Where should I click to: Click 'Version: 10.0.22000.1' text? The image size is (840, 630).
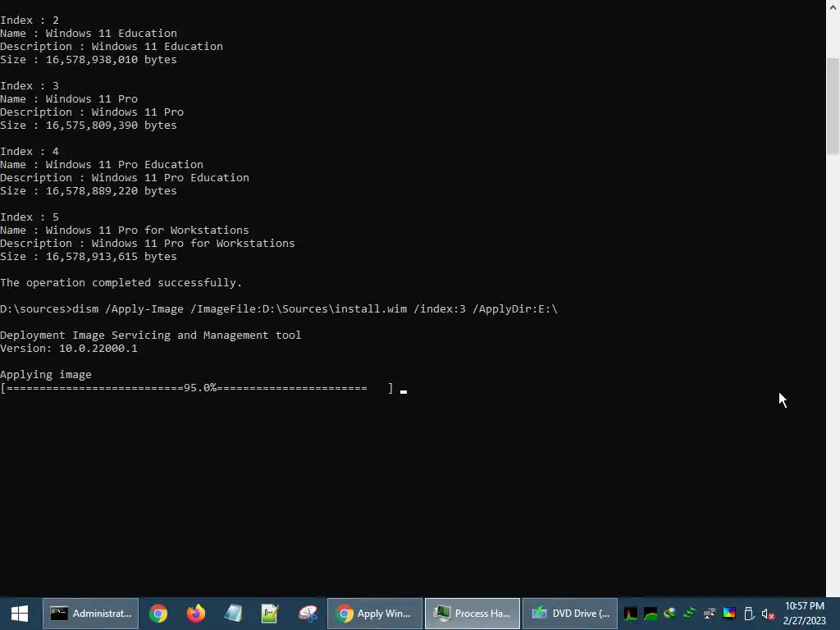coord(69,348)
